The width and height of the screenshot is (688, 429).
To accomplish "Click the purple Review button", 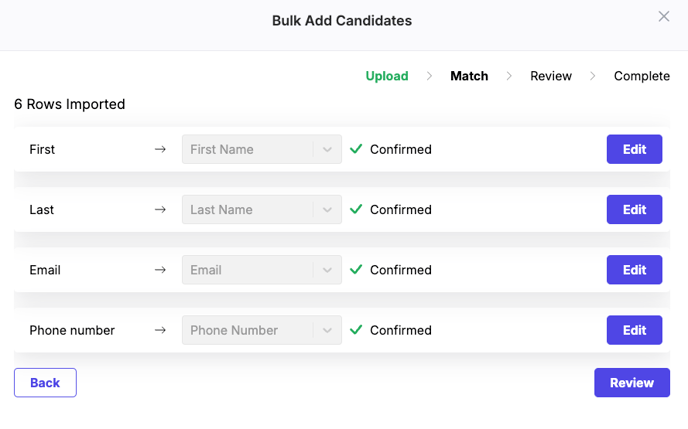I will [632, 383].
